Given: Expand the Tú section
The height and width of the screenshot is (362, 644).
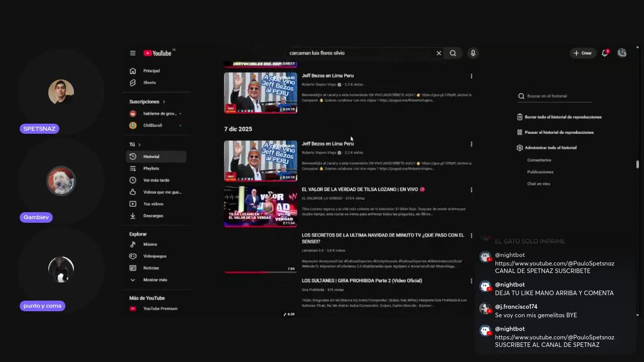Looking at the screenshot, I should (135, 145).
